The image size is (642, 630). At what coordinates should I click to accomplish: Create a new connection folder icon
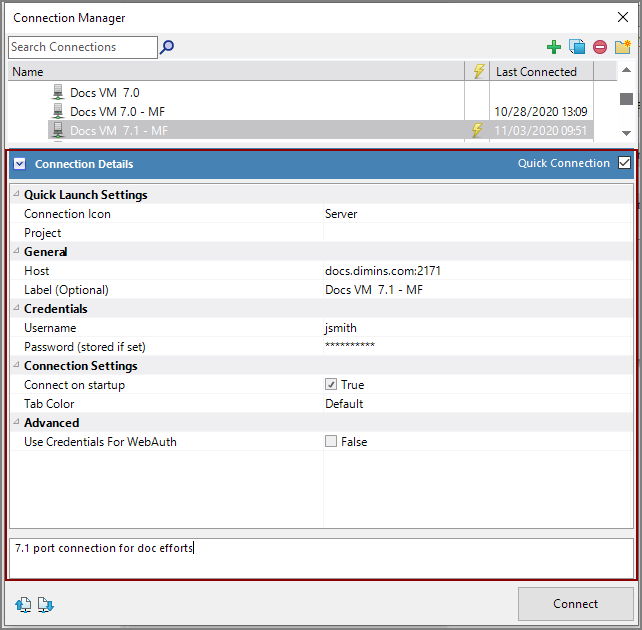(x=623, y=47)
